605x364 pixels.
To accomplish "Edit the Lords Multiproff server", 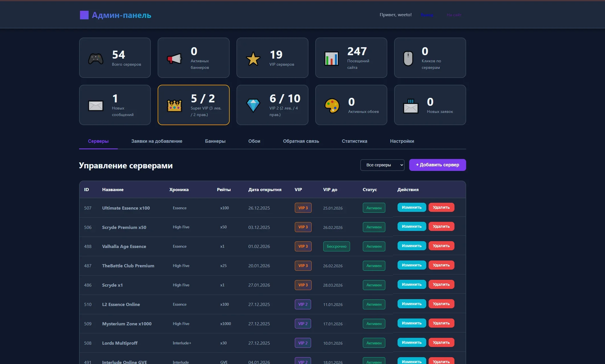I will pos(411,342).
